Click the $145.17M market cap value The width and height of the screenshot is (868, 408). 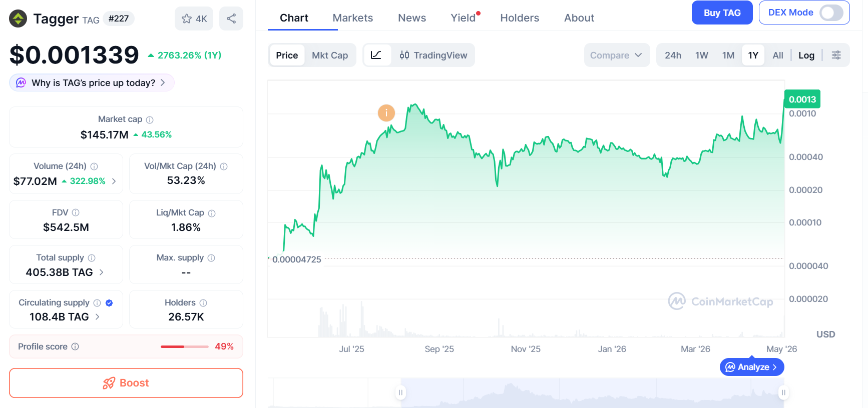click(x=105, y=134)
